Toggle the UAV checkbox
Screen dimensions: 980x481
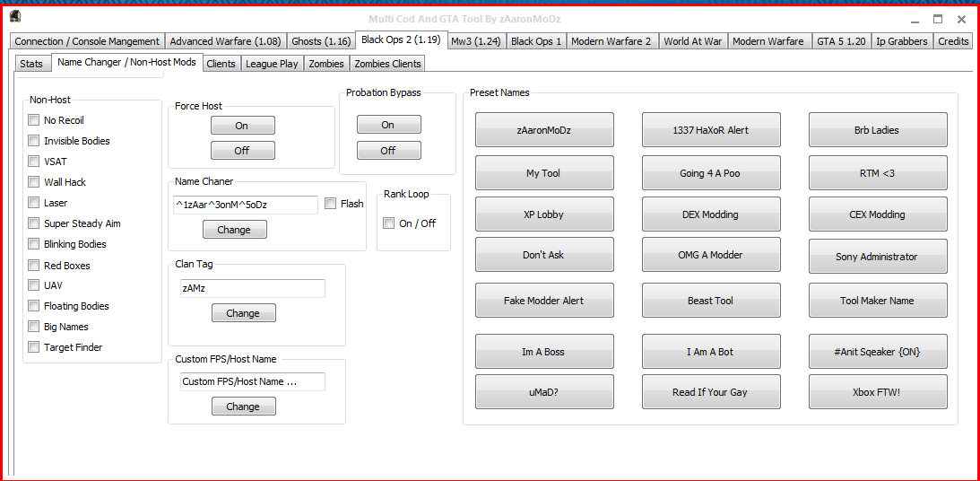pos(34,285)
